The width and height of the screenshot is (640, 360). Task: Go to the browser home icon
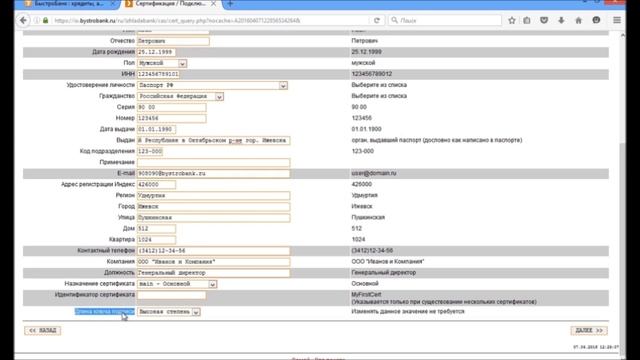click(578, 20)
